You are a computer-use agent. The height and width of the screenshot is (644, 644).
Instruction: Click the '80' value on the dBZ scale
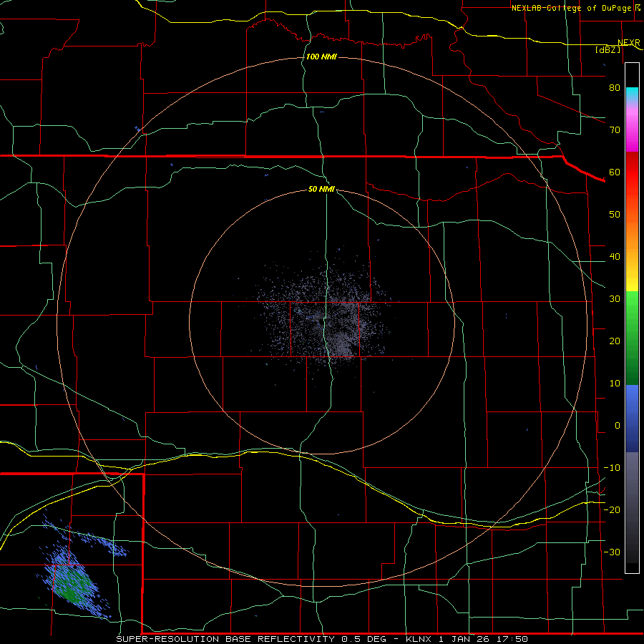pos(615,87)
